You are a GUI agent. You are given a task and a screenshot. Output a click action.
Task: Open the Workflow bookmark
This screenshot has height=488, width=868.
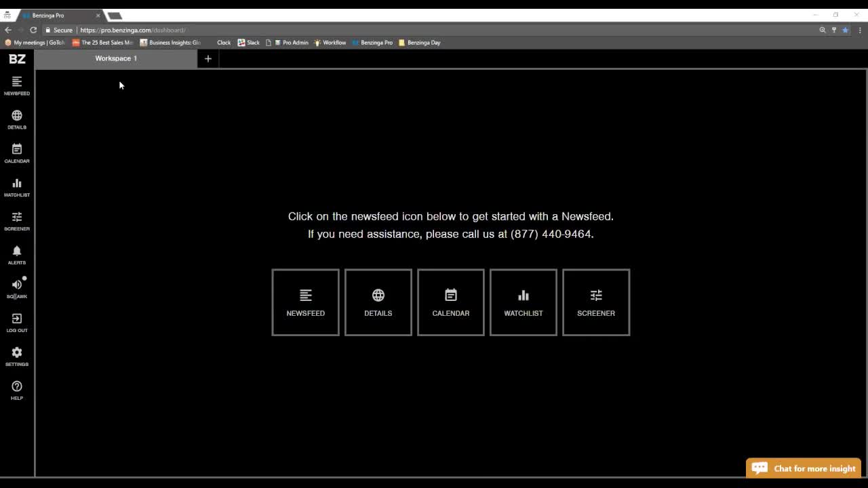(x=330, y=43)
